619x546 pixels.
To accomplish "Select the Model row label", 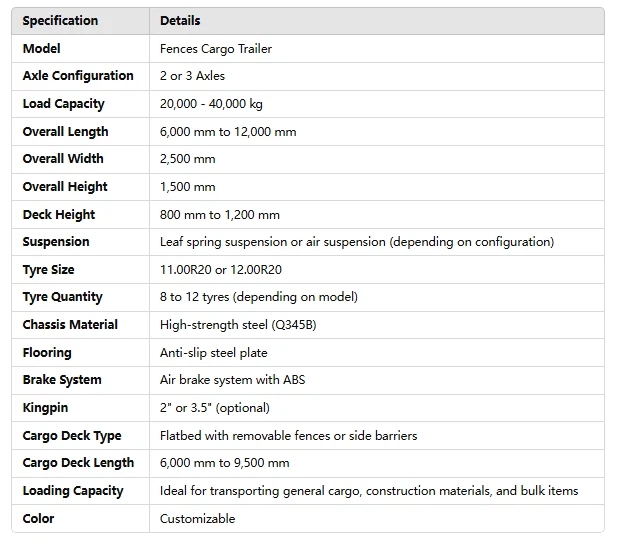I will tap(42, 48).
